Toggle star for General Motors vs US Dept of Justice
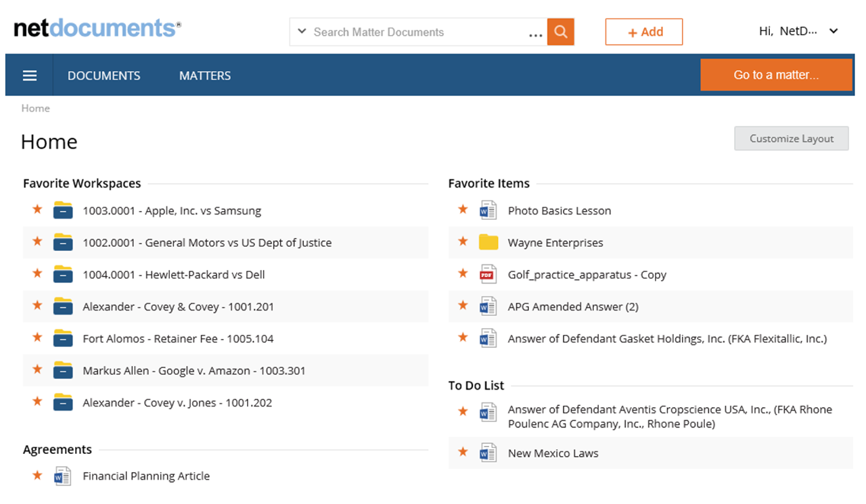This screenshot has height=504, width=866. pos(37,241)
